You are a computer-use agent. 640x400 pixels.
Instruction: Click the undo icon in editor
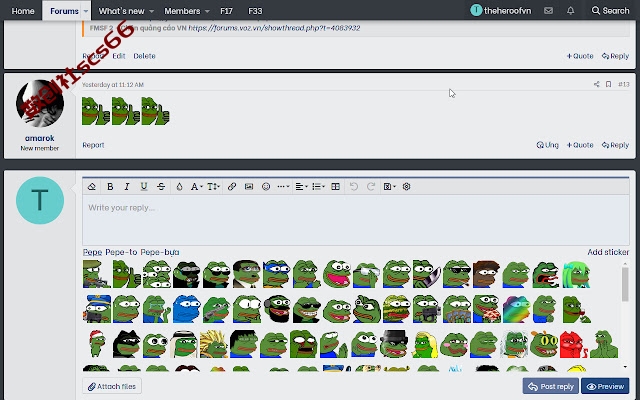(x=354, y=187)
